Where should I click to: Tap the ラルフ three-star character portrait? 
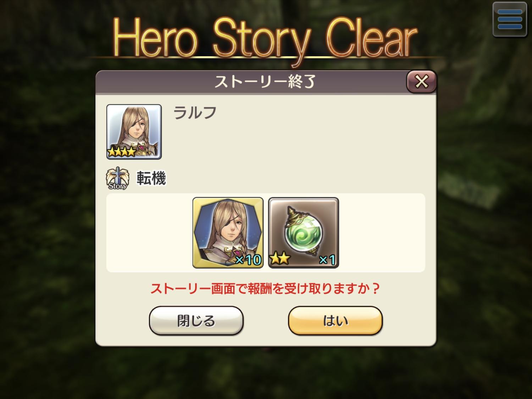pyautogui.click(x=134, y=132)
